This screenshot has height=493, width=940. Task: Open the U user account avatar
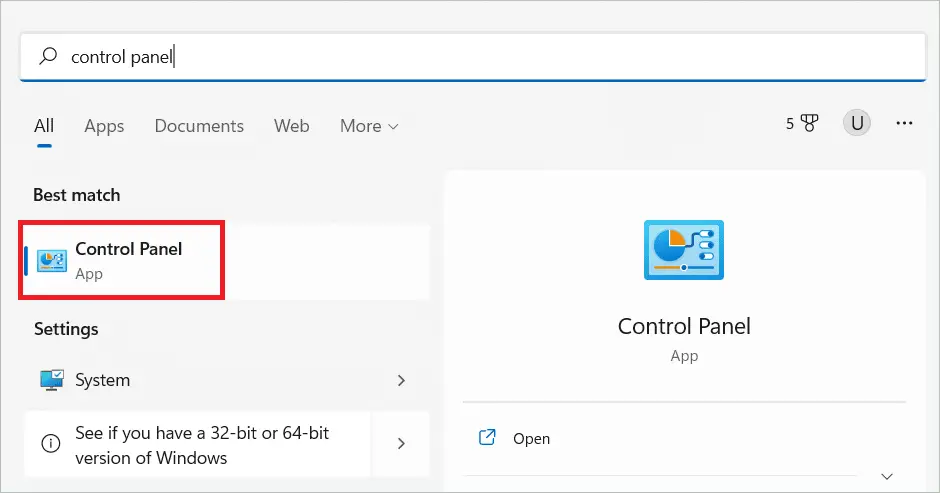coord(857,123)
